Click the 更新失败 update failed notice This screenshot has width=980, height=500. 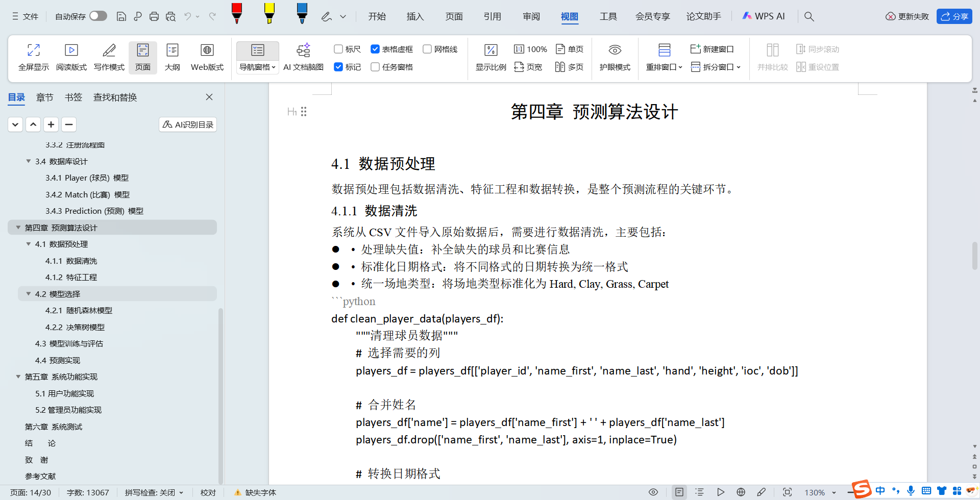tap(907, 16)
